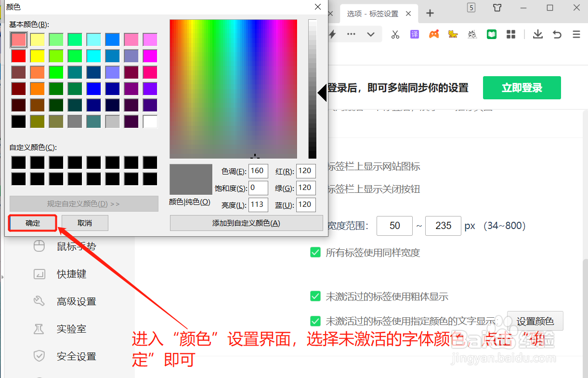
Task: Open the ellipsis more options menu
Action: pos(351,34)
